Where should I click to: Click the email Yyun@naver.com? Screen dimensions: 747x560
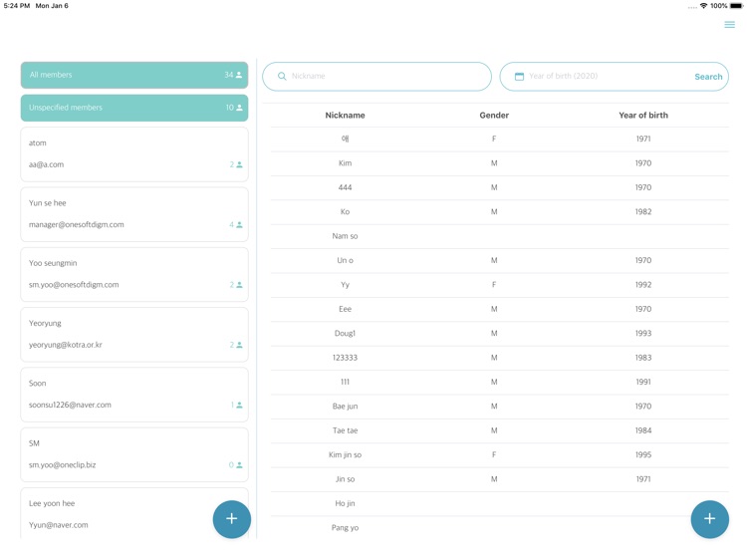point(59,525)
